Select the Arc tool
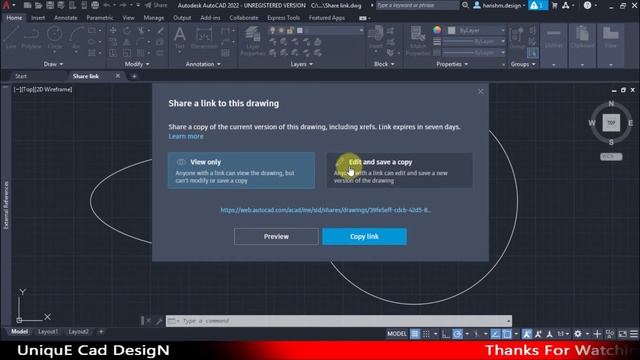This screenshot has height=360, width=640. [76, 38]
